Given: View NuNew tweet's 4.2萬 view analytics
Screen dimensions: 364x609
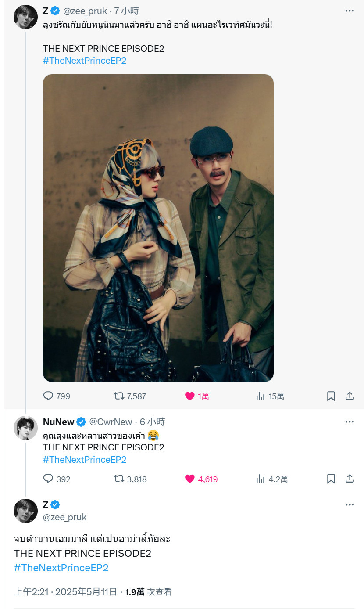Looking at the screenshot, I should pyautogui.click(x=271, y=479).
